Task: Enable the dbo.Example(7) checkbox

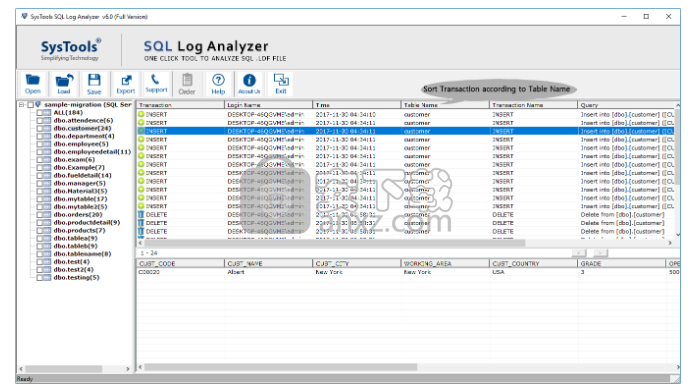Action: [40, 168]
